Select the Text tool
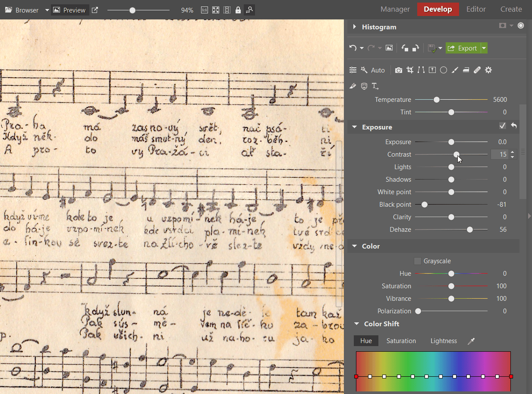 [x=375, y=86]
